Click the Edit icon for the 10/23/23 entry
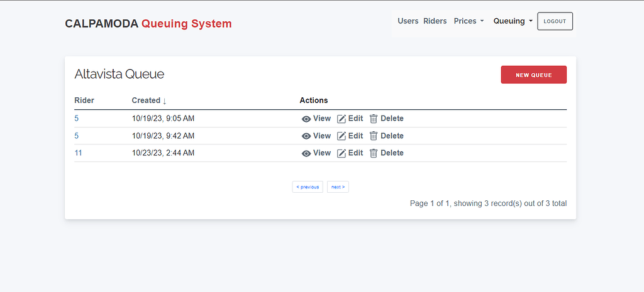The image size is (644, 292). point(341,153)
